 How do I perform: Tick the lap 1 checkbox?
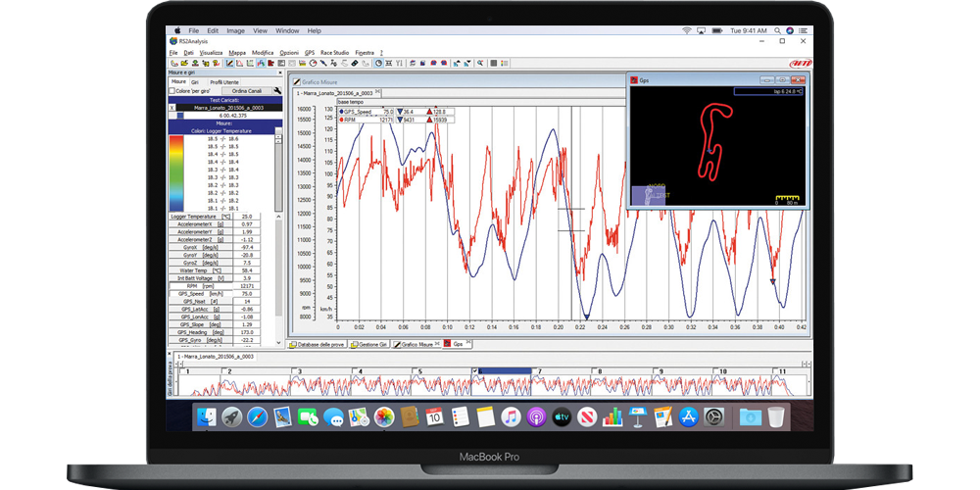pos(182,370)
